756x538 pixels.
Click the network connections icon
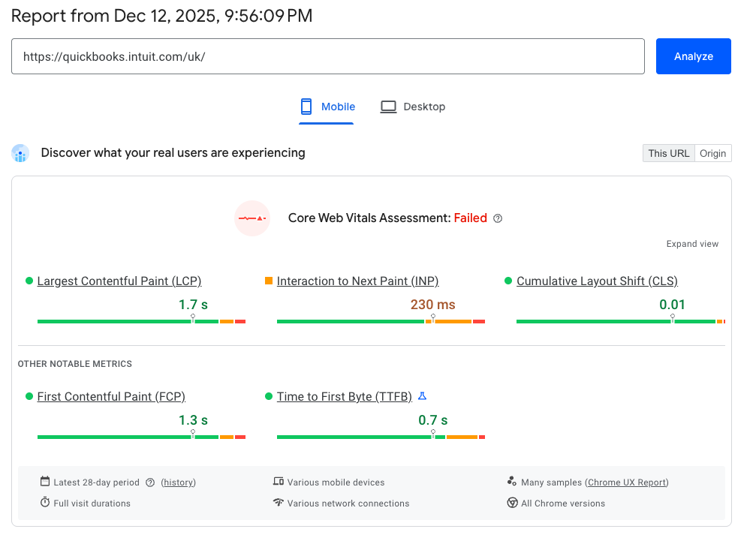(x=279, y=503)
